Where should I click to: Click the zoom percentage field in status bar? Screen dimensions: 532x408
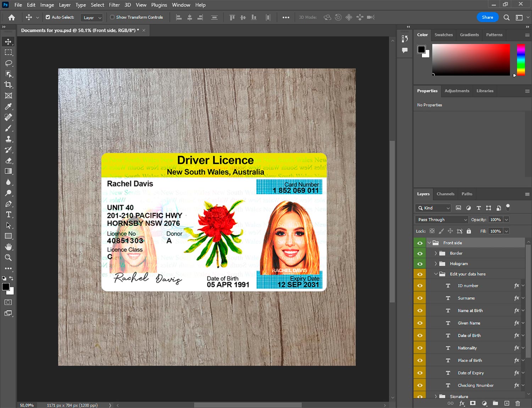(x=27, y=405)
